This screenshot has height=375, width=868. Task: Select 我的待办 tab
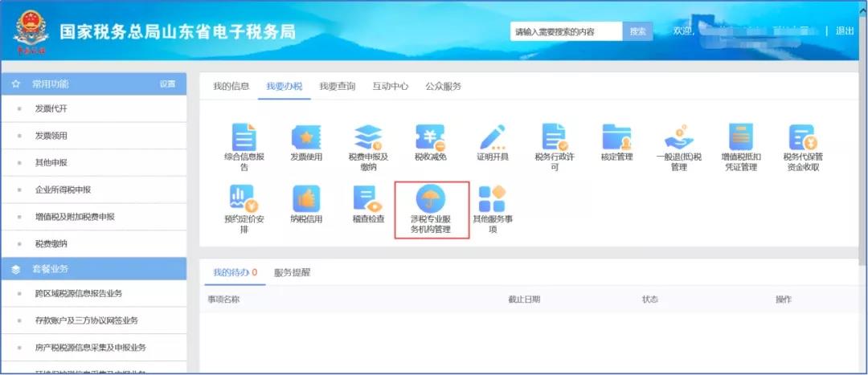[x=235, y=272]
